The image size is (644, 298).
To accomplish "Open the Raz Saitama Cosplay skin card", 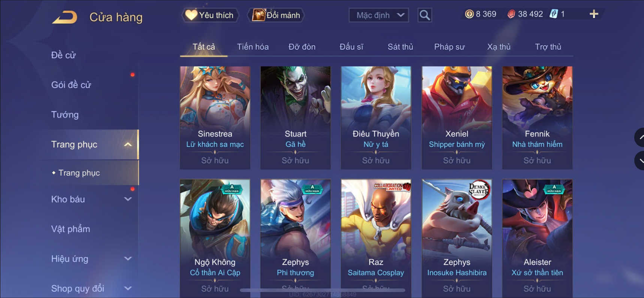I will click(376, 238).
